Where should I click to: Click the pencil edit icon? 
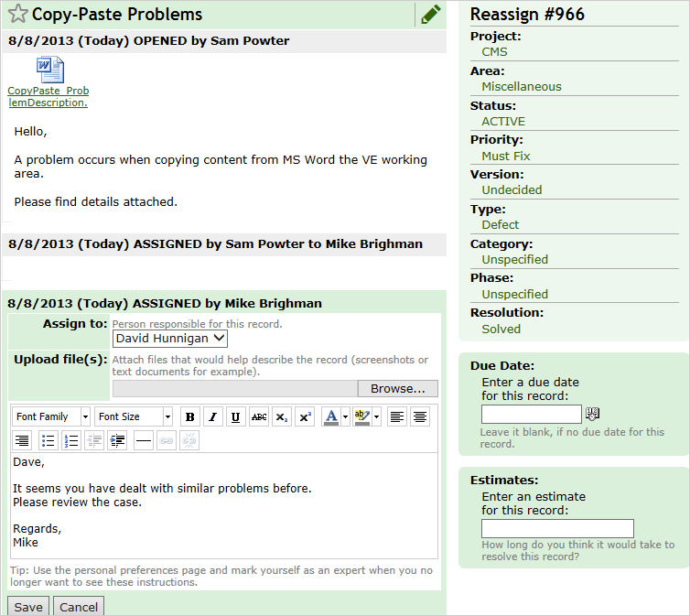click(430, 15)
